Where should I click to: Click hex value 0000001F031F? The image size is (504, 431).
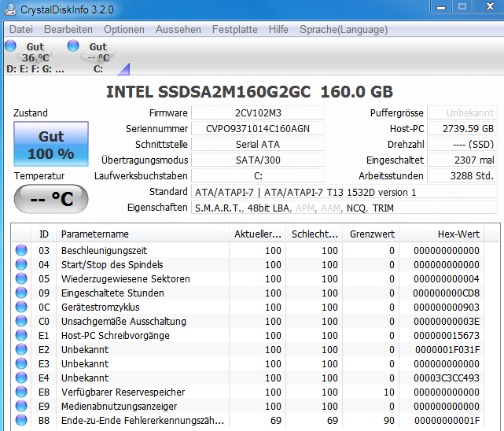point(447,349)
